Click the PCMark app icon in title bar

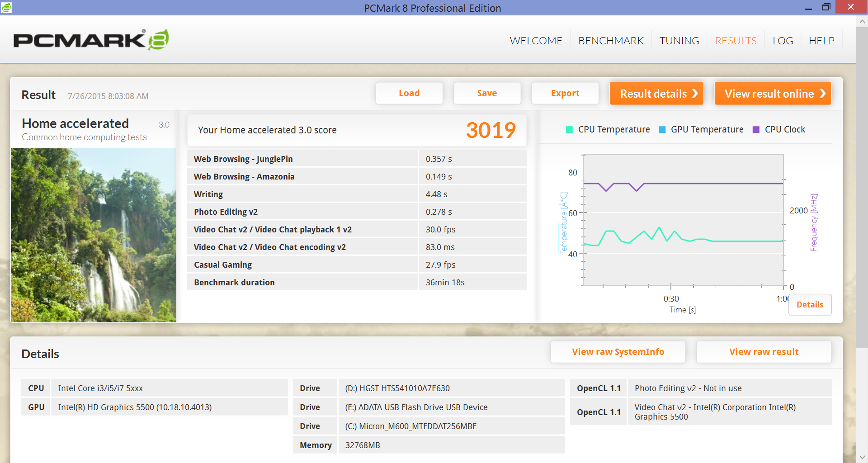pos(6,7)
